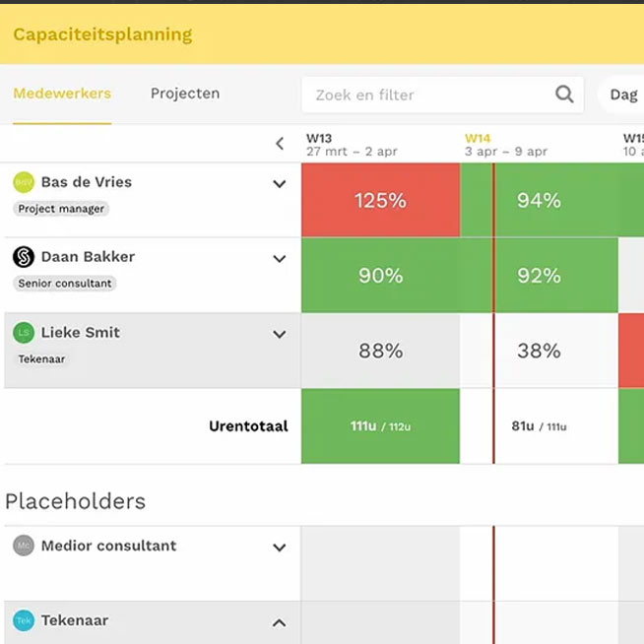
Task: Open Bas de Vries 125% W13 cell
Action: tap(380, 201)
